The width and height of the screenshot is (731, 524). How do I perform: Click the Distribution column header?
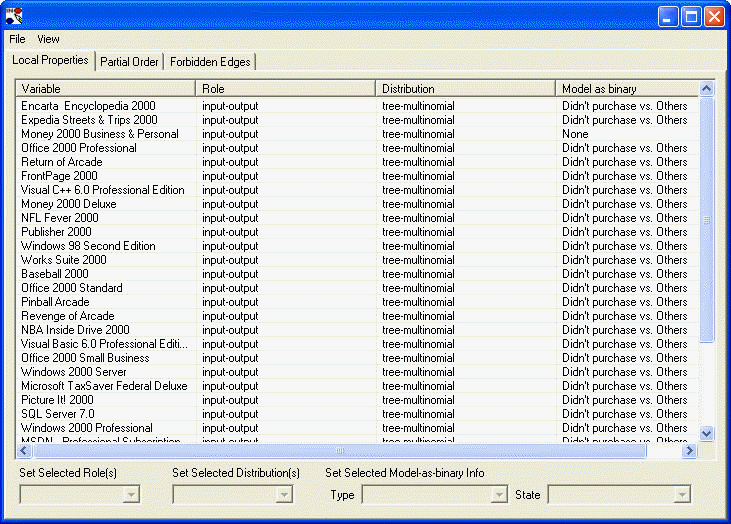pyautogui.click(x=465, y=89)
